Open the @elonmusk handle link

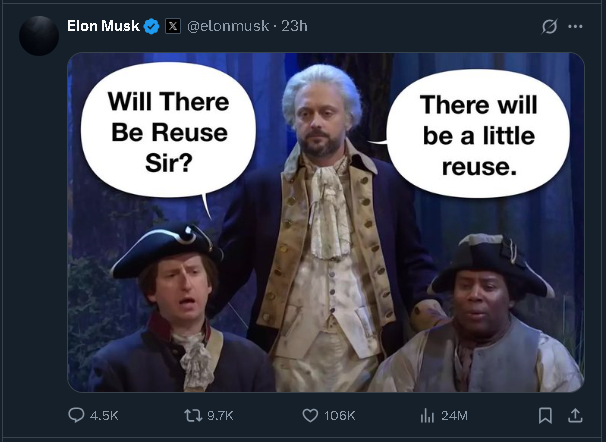[228, 26]
